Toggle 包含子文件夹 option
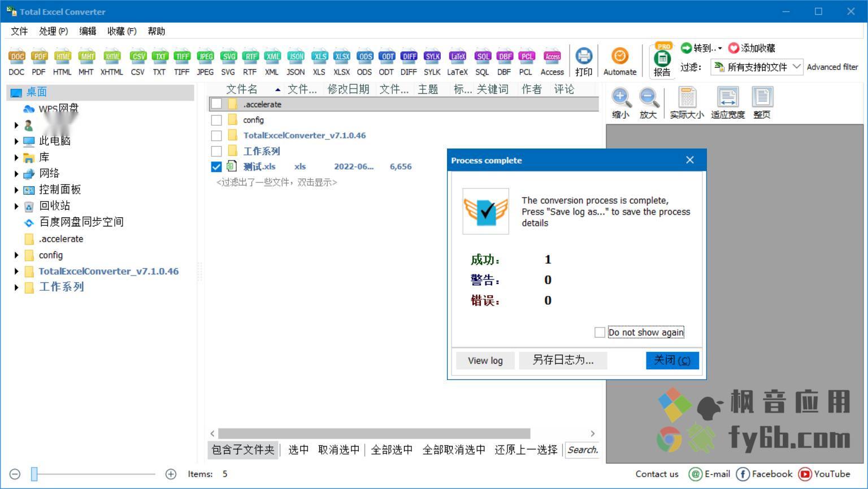 pos(243,449)
